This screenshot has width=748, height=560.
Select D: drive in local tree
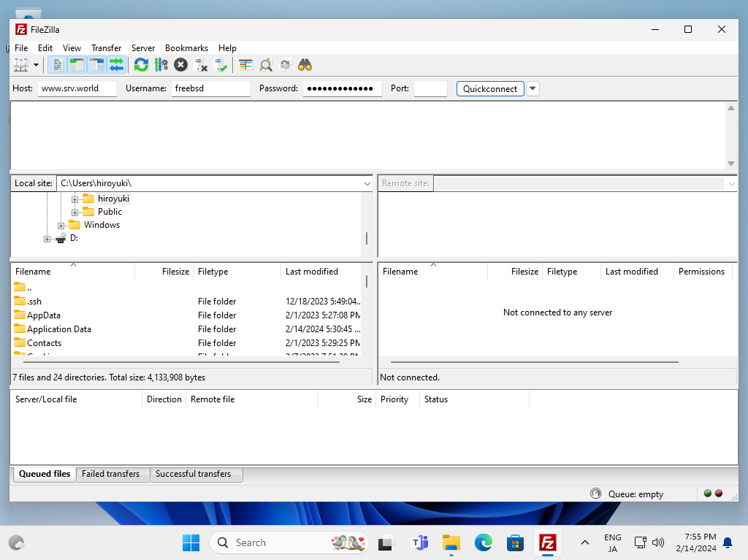click(74, 238)
